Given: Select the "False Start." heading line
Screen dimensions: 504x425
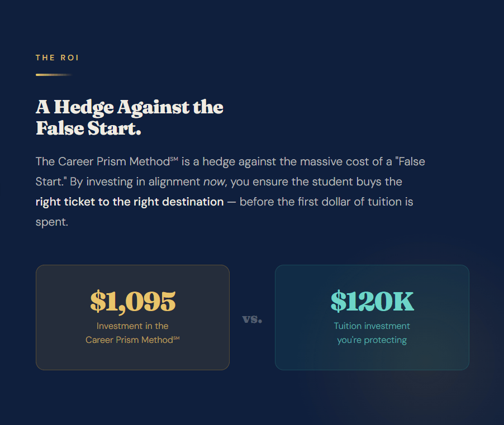Looking at the screenshot, I should click(88, 128).
